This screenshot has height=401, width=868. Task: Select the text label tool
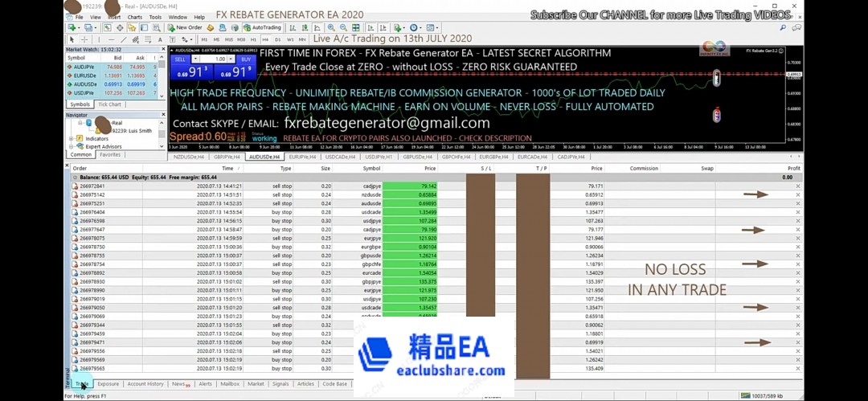click(x=172, y=39)
